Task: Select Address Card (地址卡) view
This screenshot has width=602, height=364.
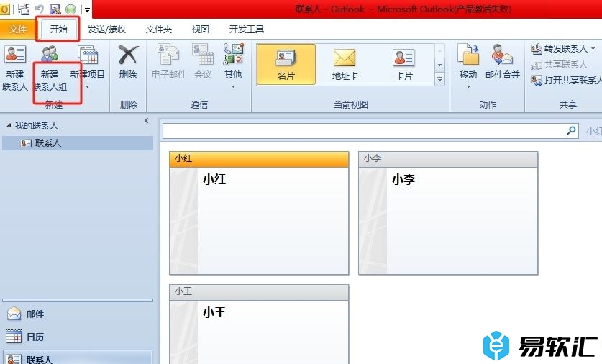Action: point(345,64)
